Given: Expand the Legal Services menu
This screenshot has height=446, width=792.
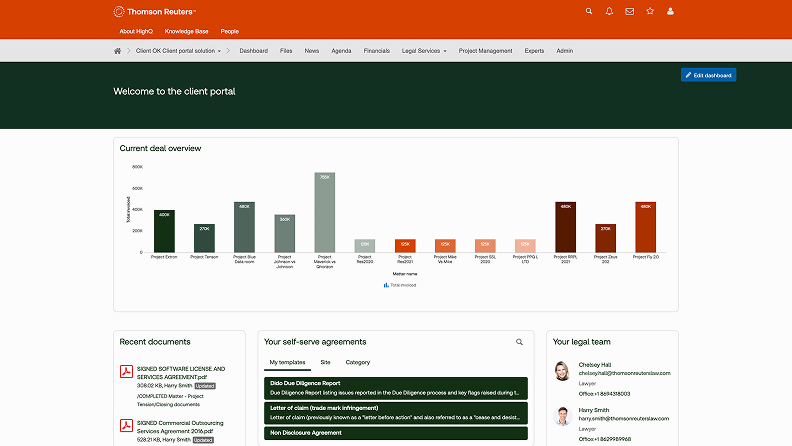Looking at the screenshot, I should (424, 50).
